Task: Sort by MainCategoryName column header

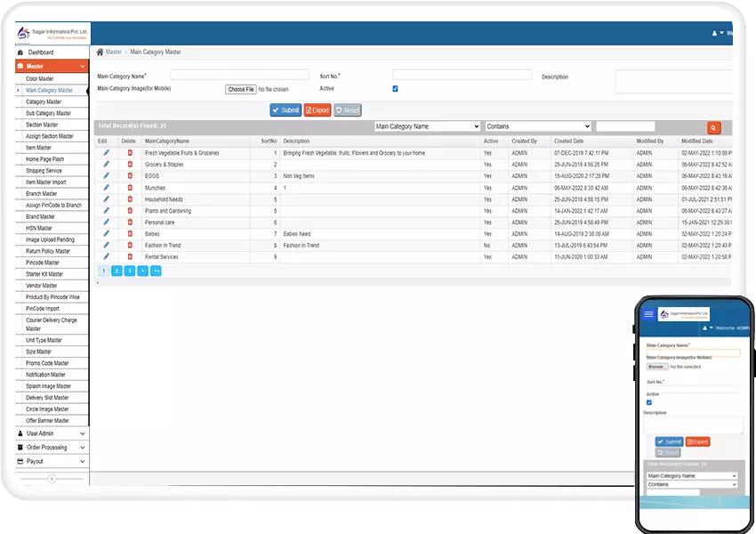Action: coord(167,142)
